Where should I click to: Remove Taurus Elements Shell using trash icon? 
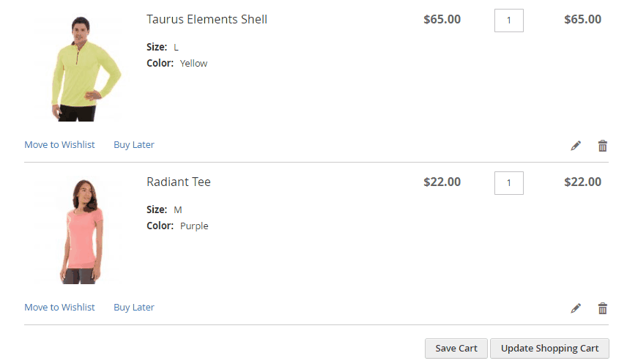(603, 146)
